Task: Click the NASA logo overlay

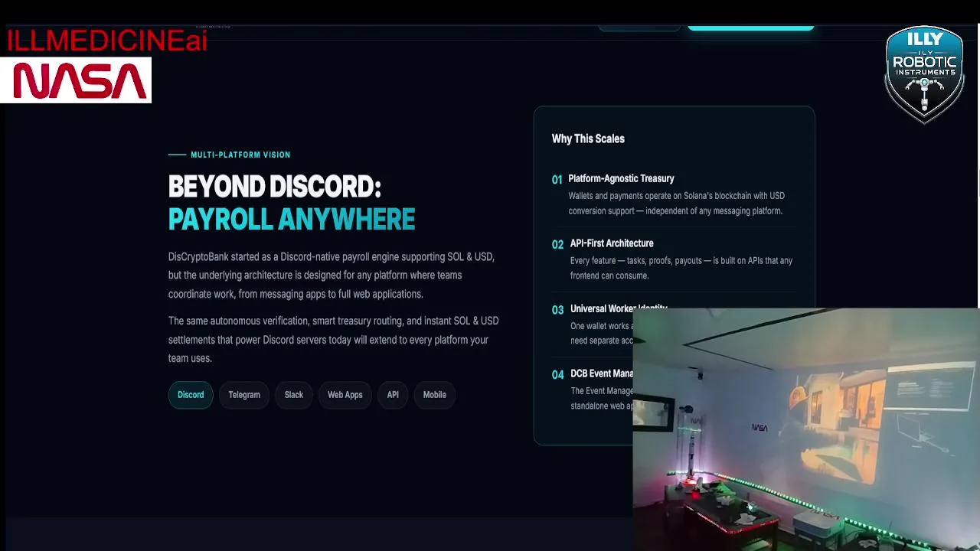Action: click(76, 80)
